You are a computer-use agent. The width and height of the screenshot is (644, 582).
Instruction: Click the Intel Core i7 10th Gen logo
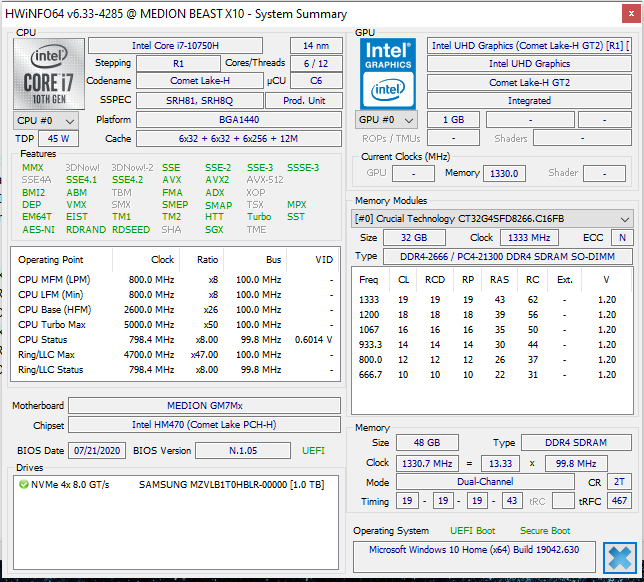49,74
